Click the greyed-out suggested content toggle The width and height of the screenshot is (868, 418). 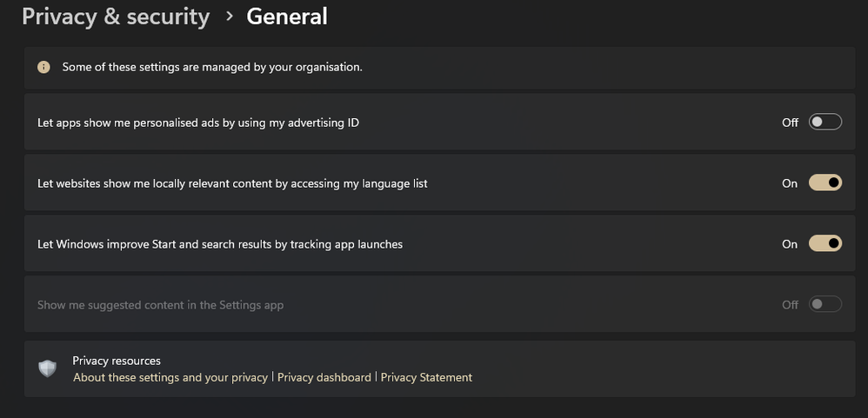tap(825, 305)
